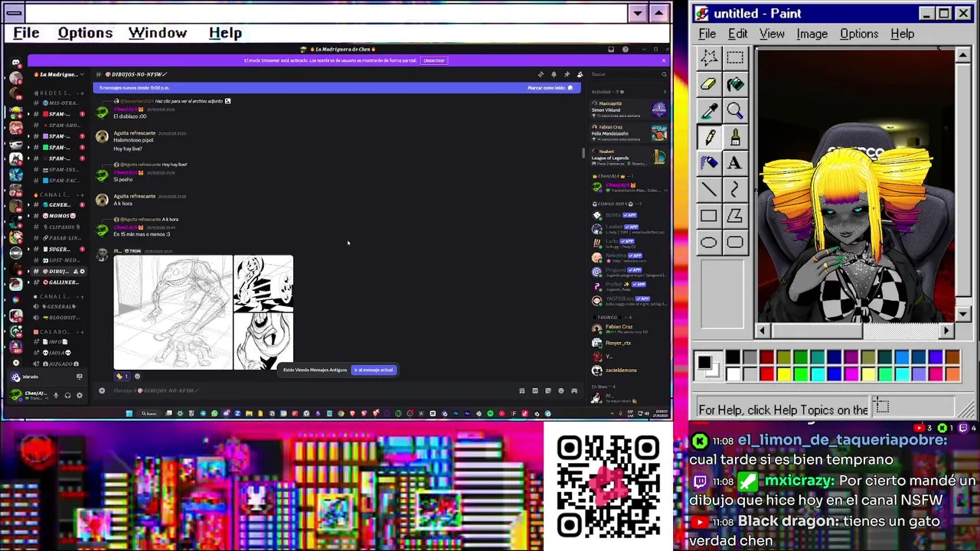The image size is (980, 551).
Task: Open the Discord inbox icon
Action: [x=611, y=49]
